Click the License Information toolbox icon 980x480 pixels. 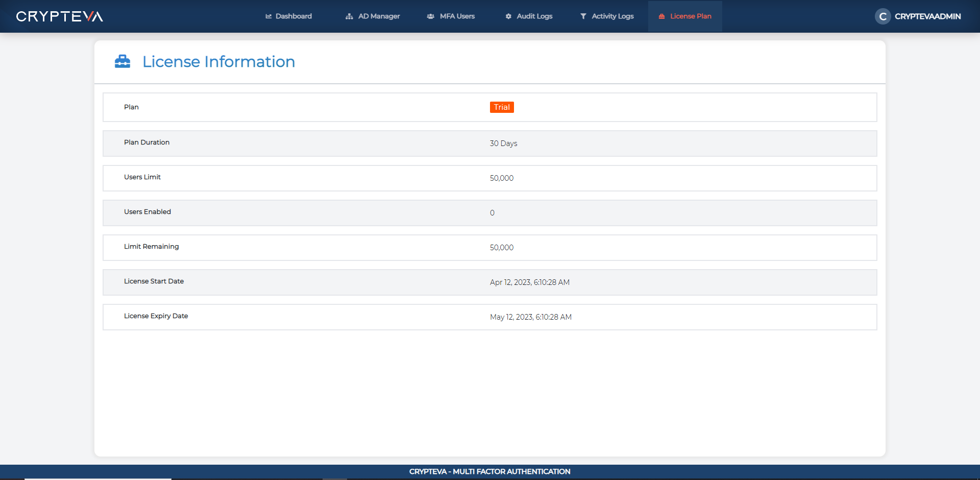(x=122, y=61)
